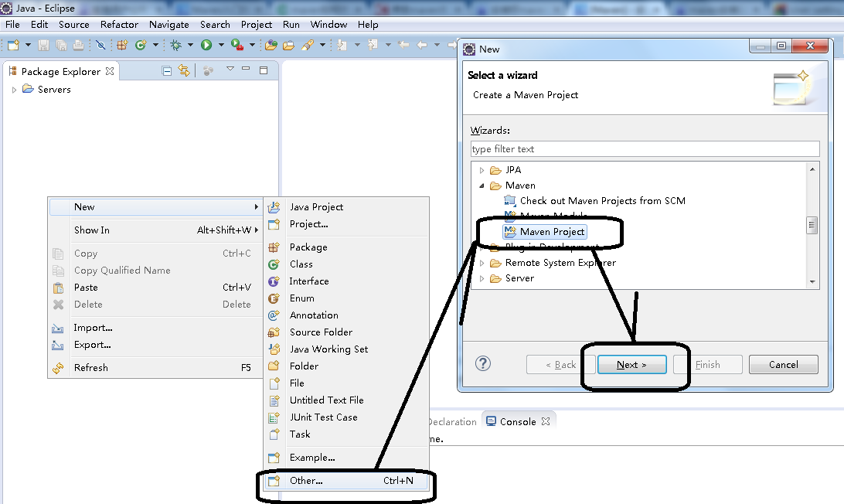Click the Print toolbar icon

[x=79, y=46]
